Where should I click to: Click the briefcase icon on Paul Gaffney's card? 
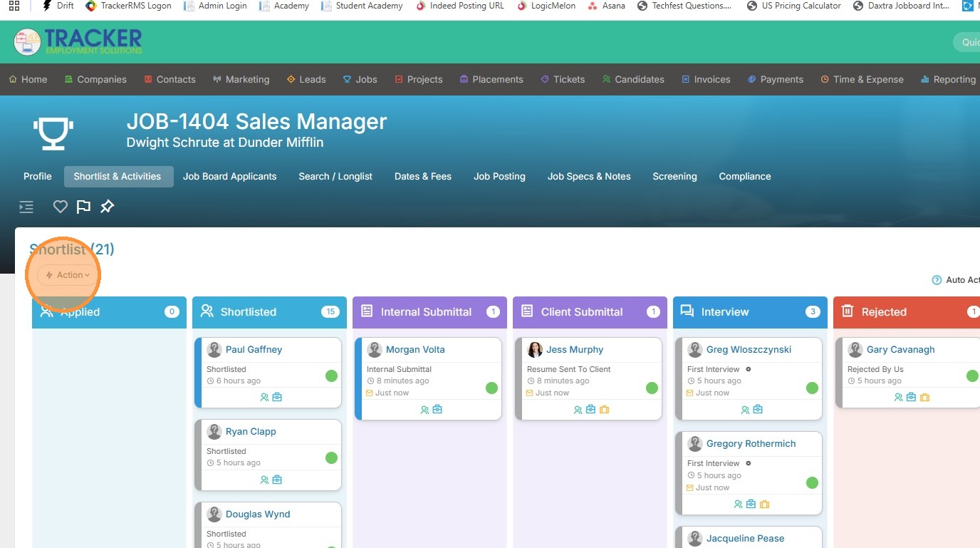pyautogui.click(x=277, y=397)
